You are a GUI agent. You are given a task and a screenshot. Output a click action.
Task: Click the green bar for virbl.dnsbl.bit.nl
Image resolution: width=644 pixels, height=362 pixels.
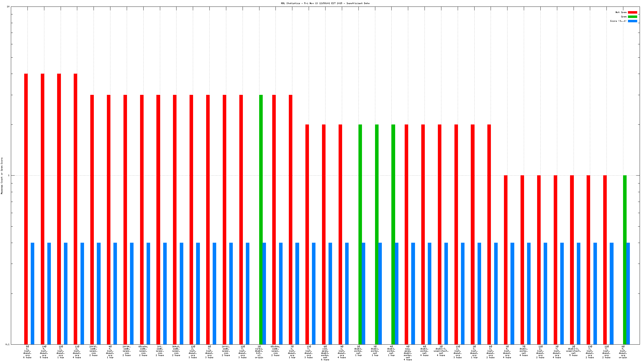pyautogui.click(x=261, y=217)
